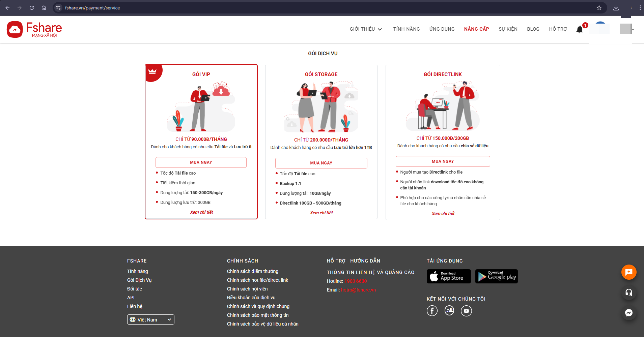The image size is (644, 337).
Task: Click the notification bell icon
Action: (x=580, y=30)
